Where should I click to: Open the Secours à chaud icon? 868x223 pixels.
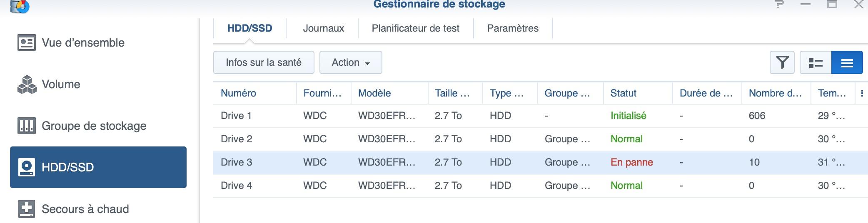[27, 209]
